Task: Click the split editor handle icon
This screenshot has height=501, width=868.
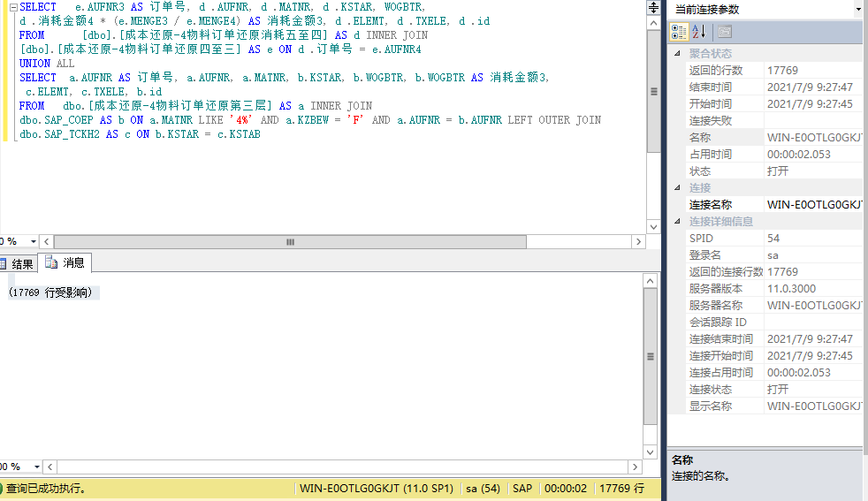Action: point(654,7)
